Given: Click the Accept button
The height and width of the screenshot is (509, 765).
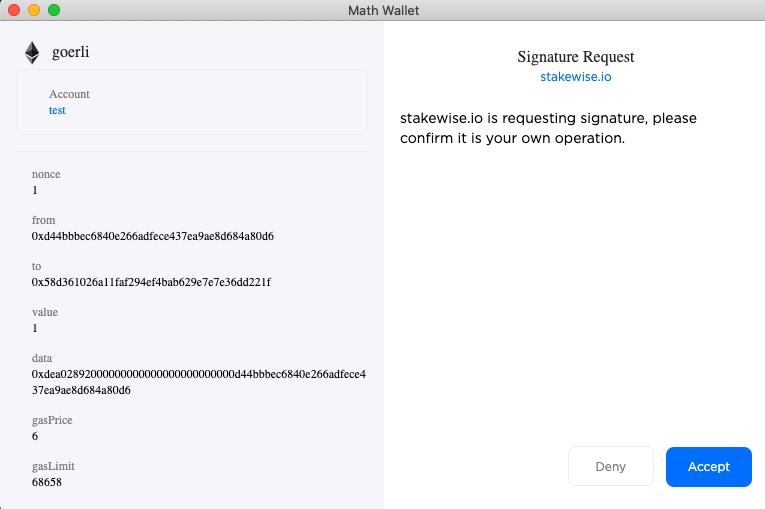Looking at the screenshot, I should click(708, 467).
